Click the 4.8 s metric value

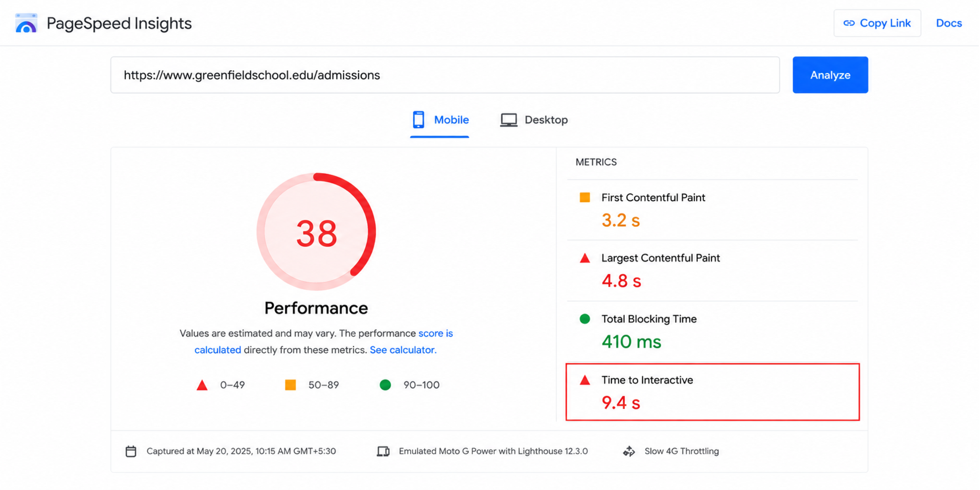coord(621,281)
